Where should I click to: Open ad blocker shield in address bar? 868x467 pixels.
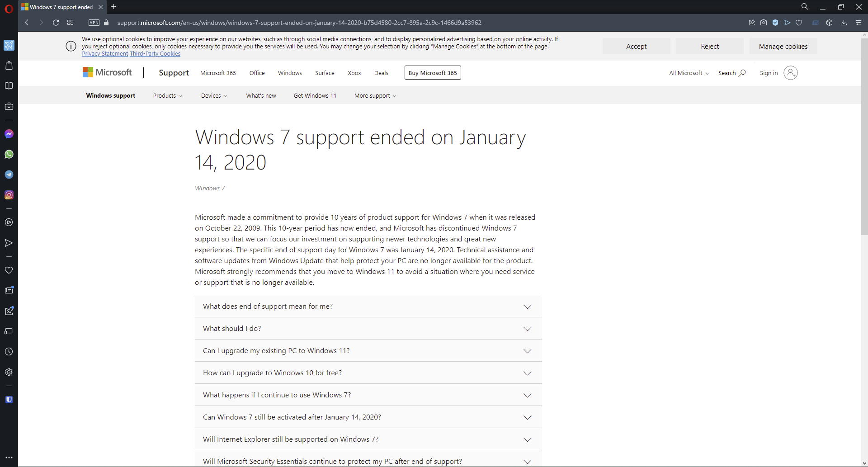click(775, 23)
